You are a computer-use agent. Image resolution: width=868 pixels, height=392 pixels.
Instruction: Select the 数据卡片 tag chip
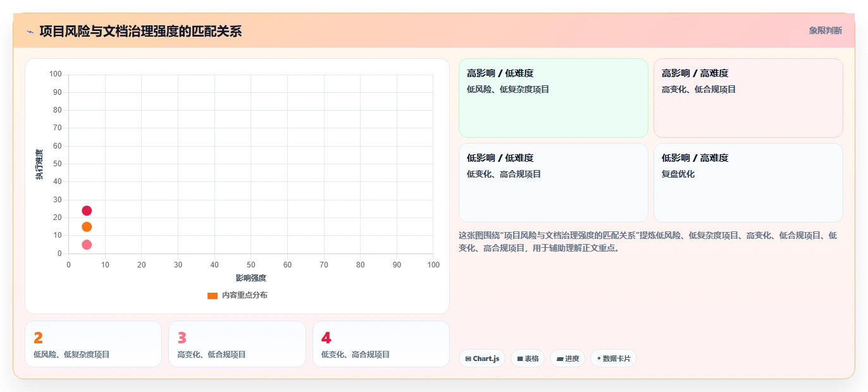pyautogui.click(x=613, y=358)
